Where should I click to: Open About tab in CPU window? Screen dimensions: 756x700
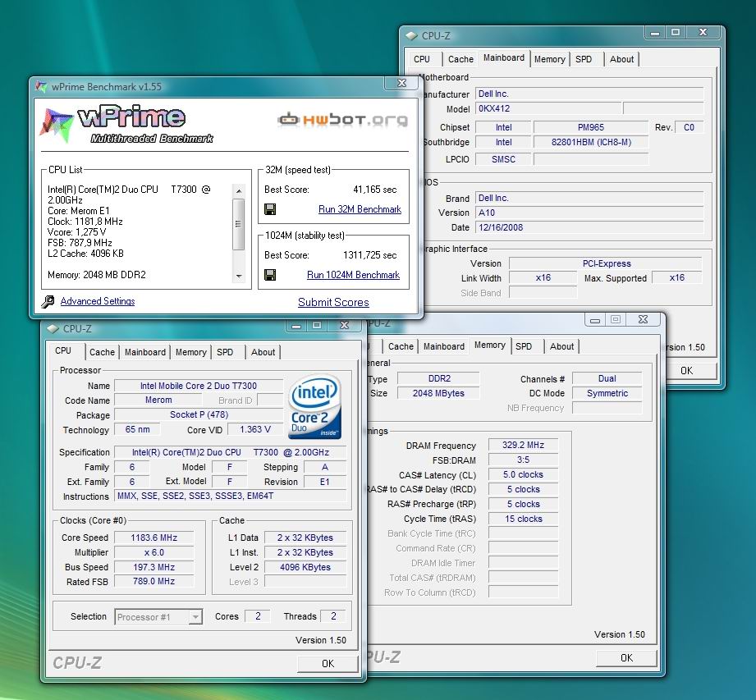[x=263, y=352]
